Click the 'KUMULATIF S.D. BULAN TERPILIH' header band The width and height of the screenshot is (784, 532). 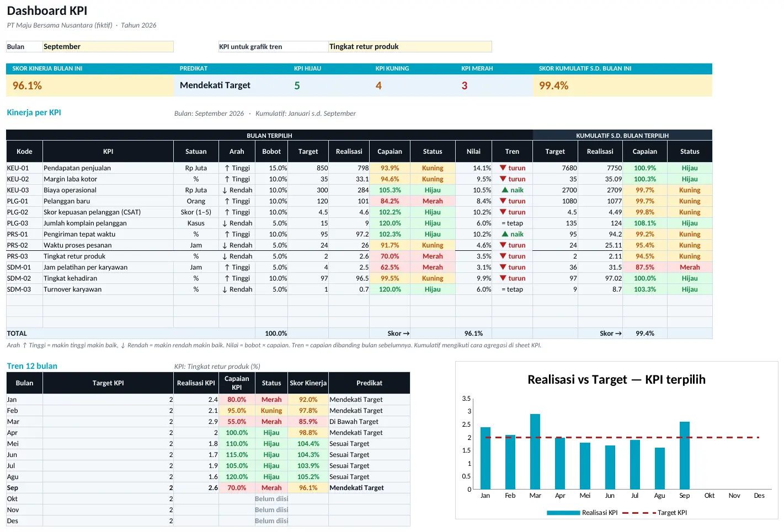[x=622, y=135]
